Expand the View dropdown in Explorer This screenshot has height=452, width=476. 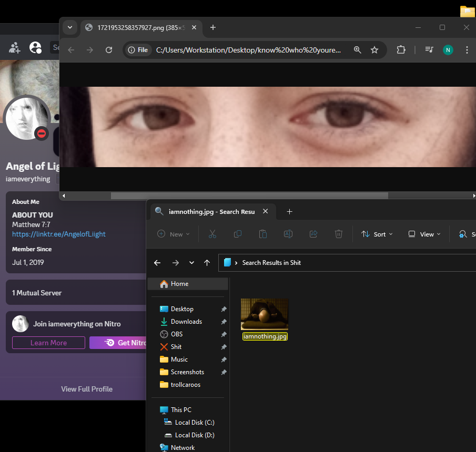424,234
